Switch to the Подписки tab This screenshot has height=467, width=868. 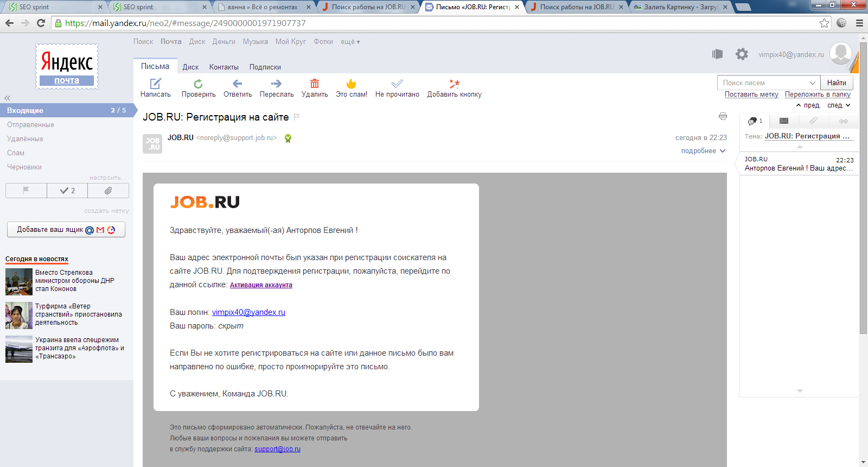265,67
